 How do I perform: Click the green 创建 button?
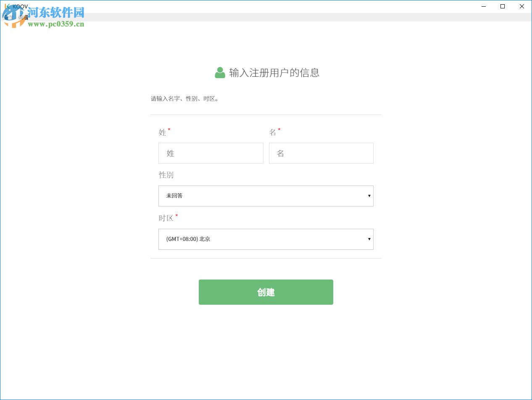tap(266, 292)
